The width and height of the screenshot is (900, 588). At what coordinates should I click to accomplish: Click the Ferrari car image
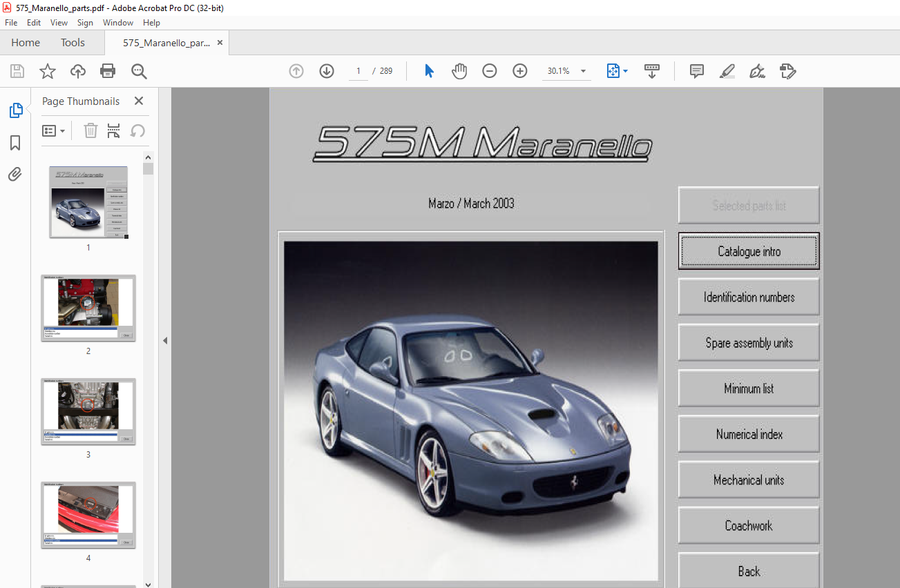click(x=471, y=411)
